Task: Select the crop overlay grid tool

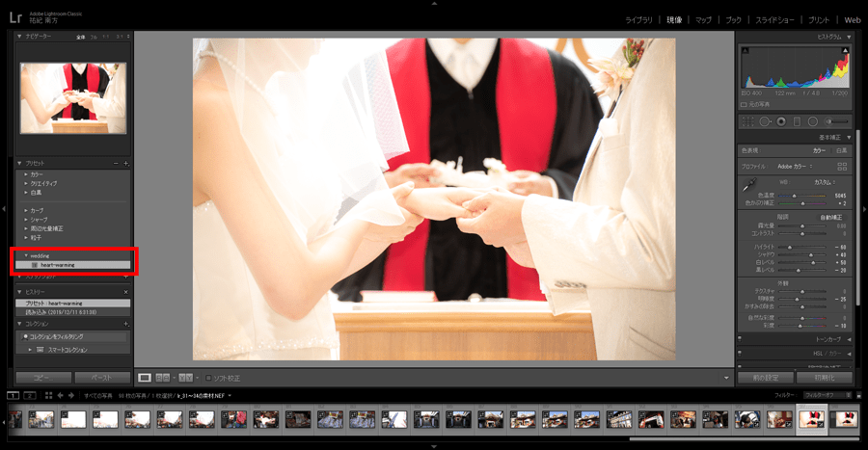Action: click(747, 121)
